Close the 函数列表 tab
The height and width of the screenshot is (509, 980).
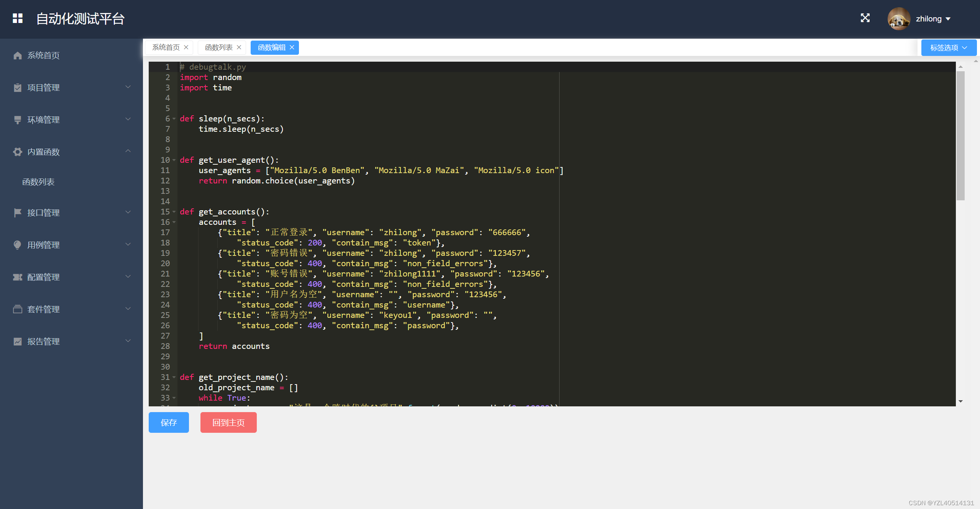(239, 47)
